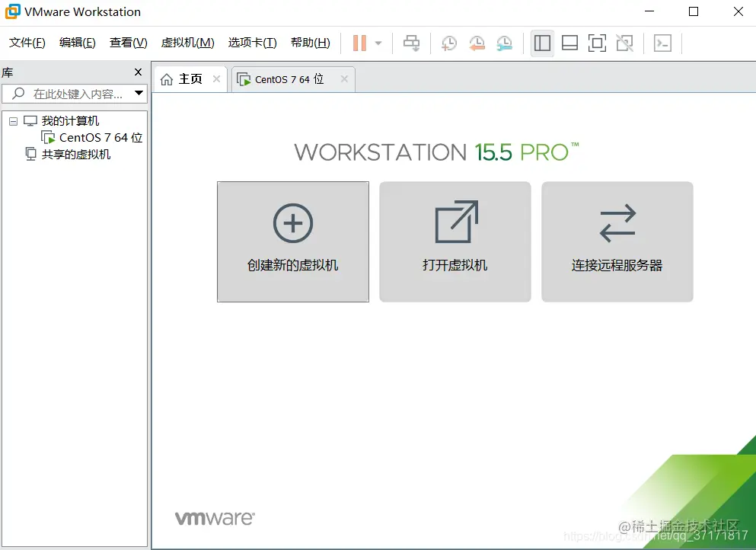The image size is (756, 550).
Task: Click 打开虚拟机 button
Action: [455, 241]
